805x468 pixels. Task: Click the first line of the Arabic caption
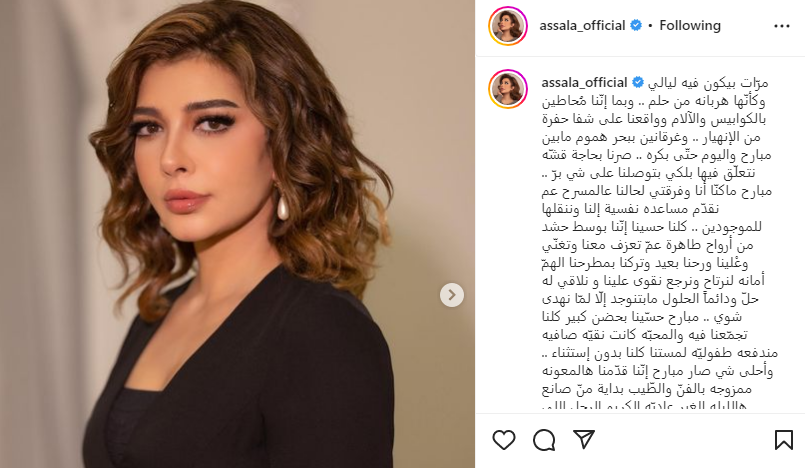(x=708, y=83)
